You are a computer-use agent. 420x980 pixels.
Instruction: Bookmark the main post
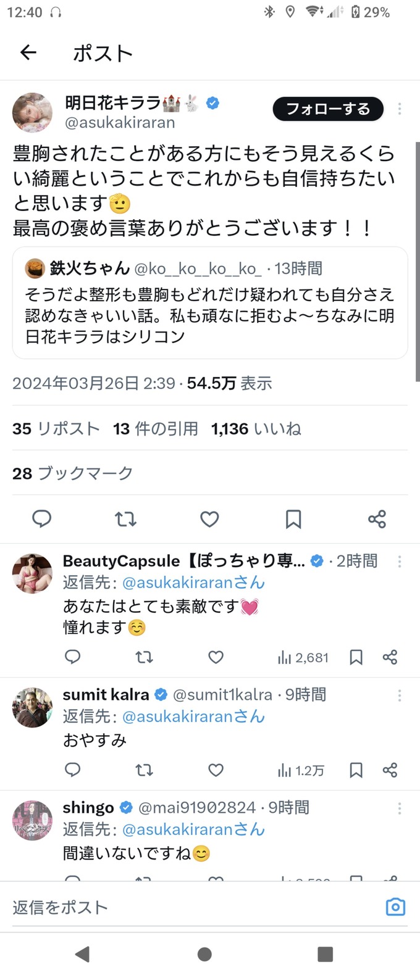(x=293, y=519)
